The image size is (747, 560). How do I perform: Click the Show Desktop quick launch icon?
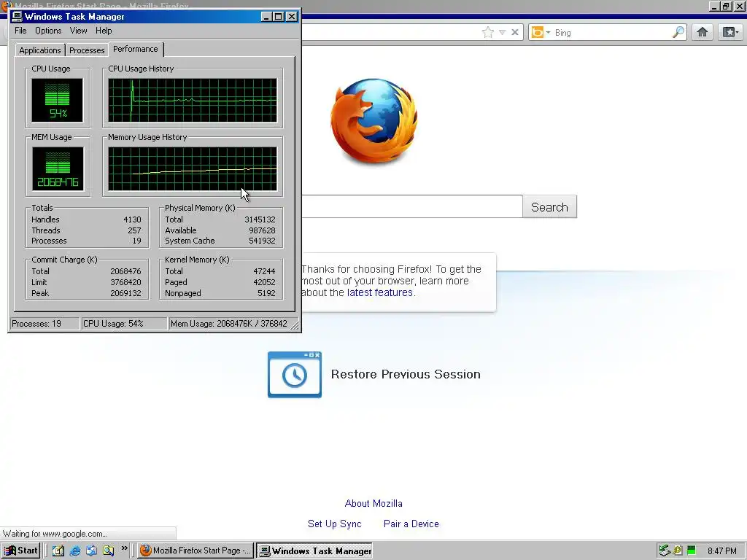[x=58, y=551]
